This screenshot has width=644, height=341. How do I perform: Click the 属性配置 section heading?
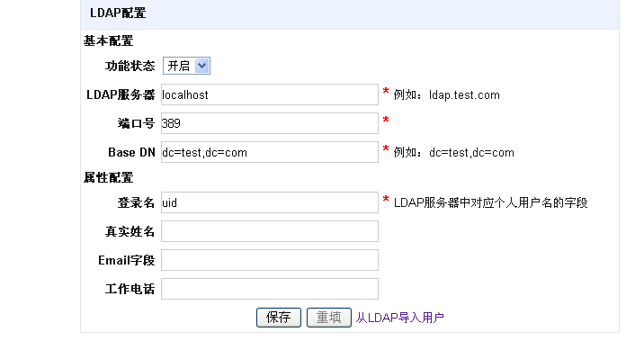click(x=109, y=178)
